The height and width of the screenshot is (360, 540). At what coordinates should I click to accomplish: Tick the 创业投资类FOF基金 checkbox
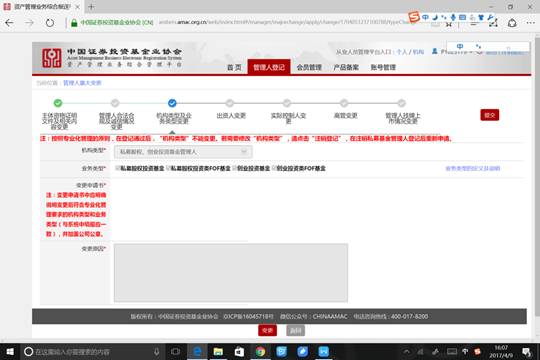274,168
